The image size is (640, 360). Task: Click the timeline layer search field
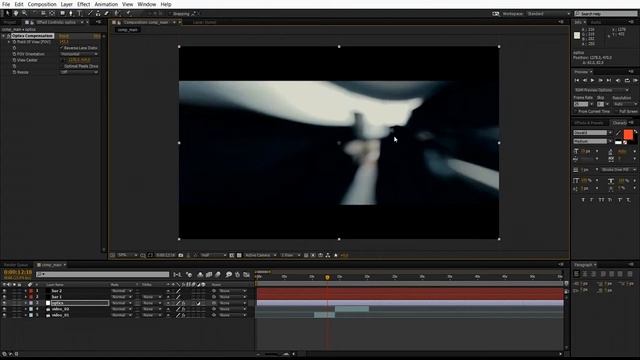click(x=102, y=275)
